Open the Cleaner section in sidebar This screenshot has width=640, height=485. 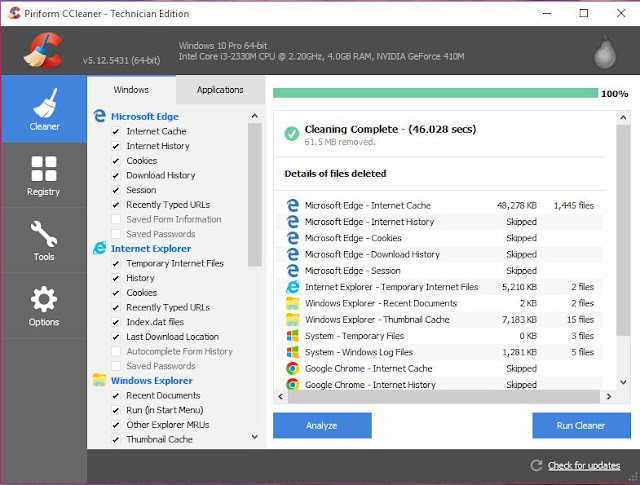pos(44,109)
